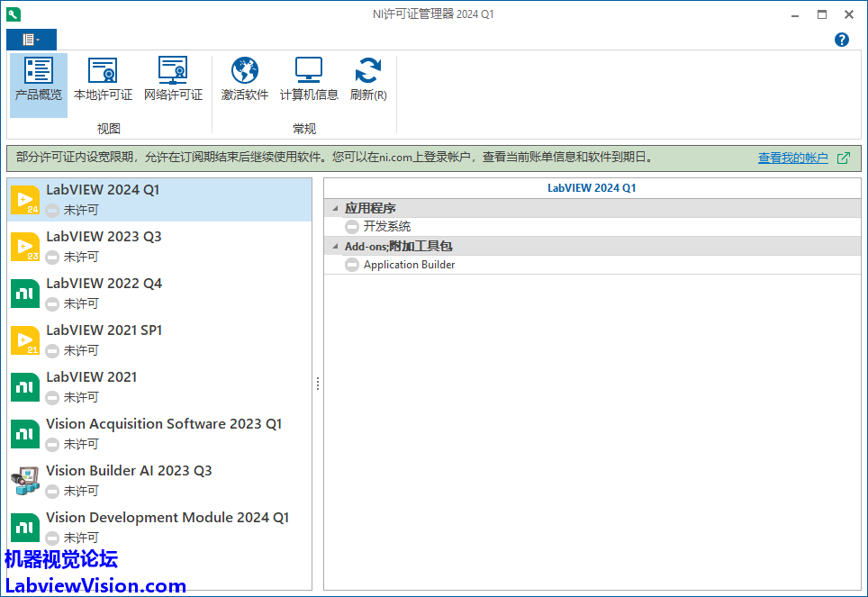The width and height of the screenshot is (868, 597).
Task: Follow the 查看我的帐户 link
Action: [x=792, y=158]
